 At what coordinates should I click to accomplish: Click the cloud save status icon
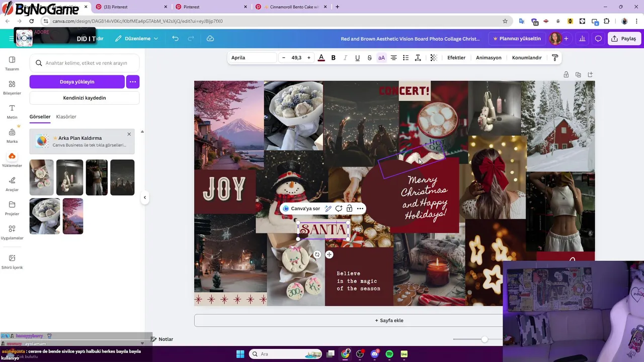210,39
